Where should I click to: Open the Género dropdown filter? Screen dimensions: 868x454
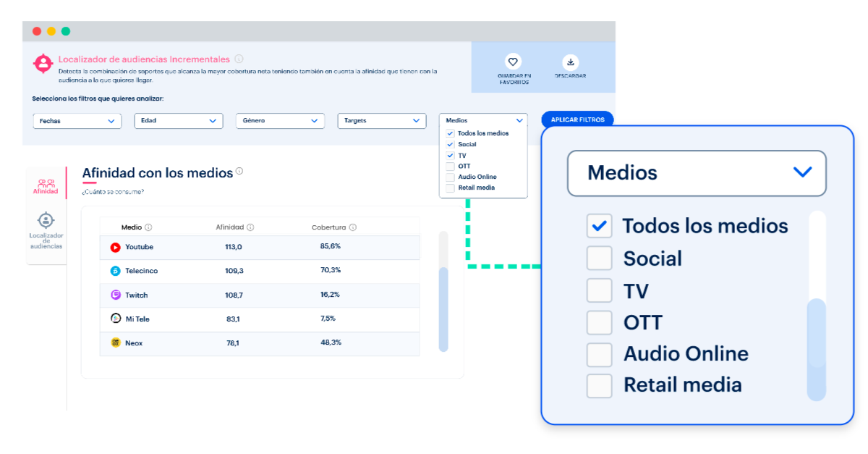[x=280, y=121]
